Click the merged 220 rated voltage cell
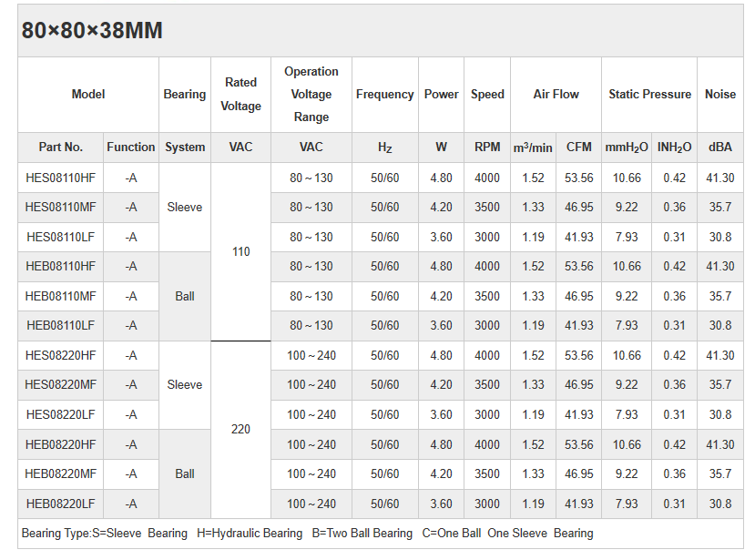Viewport: 755px width, 560px height. tap(240, 429)
